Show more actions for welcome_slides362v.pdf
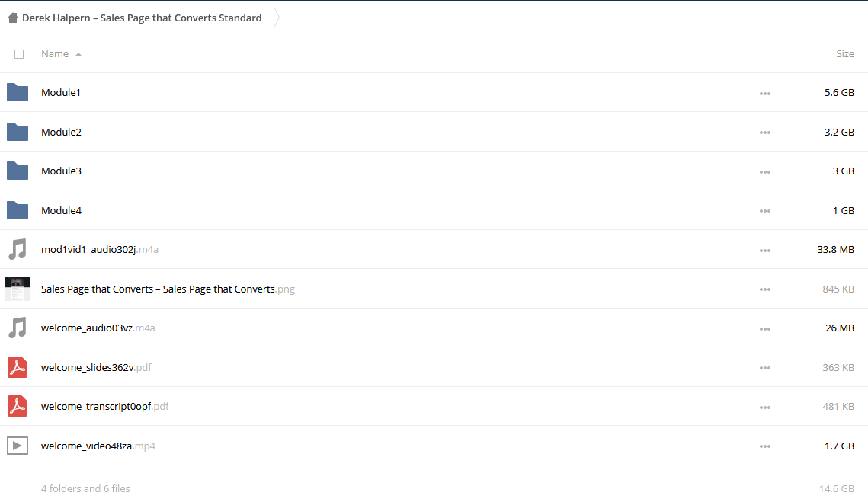Viewport: 868px width, 502px height. click(765, 369)
